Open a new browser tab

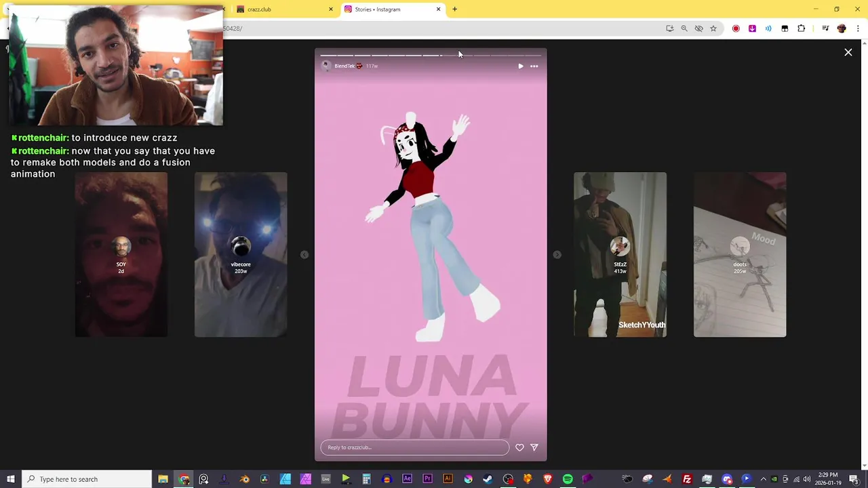(454, 9)
